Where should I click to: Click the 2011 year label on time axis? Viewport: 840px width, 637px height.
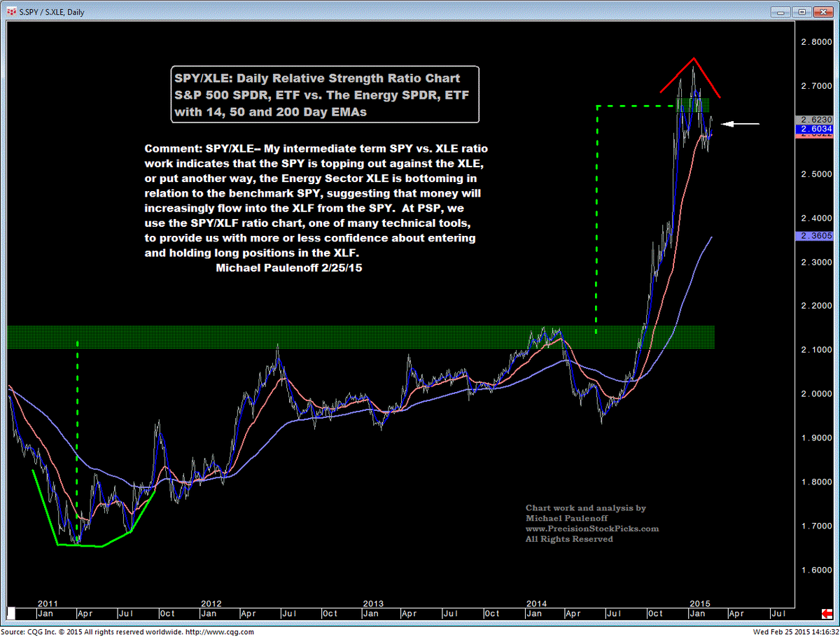click(x=48, y=603)
